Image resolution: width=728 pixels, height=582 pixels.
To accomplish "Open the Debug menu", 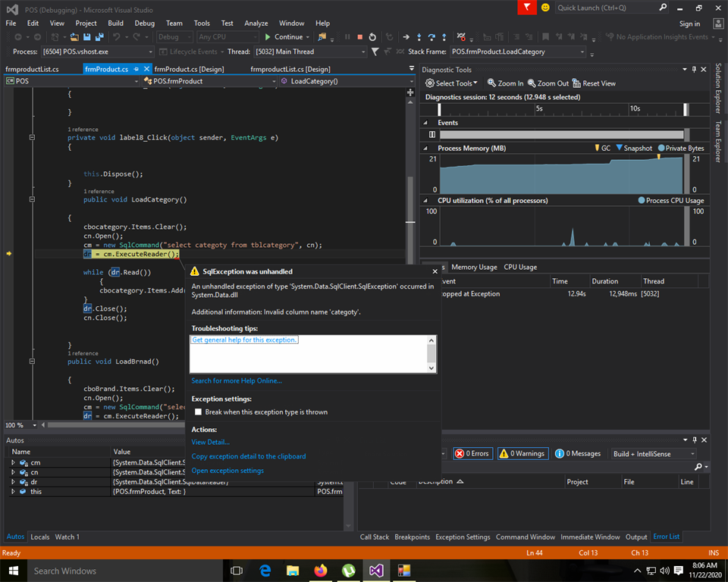I will coord(144,23).
